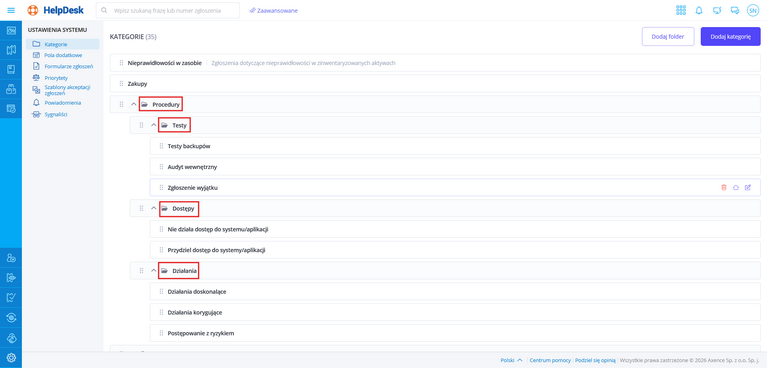This screenshot has height=368, width=767.
Task: Open the topmost icon in left navigation bar
Action: [x=11, y=30]
